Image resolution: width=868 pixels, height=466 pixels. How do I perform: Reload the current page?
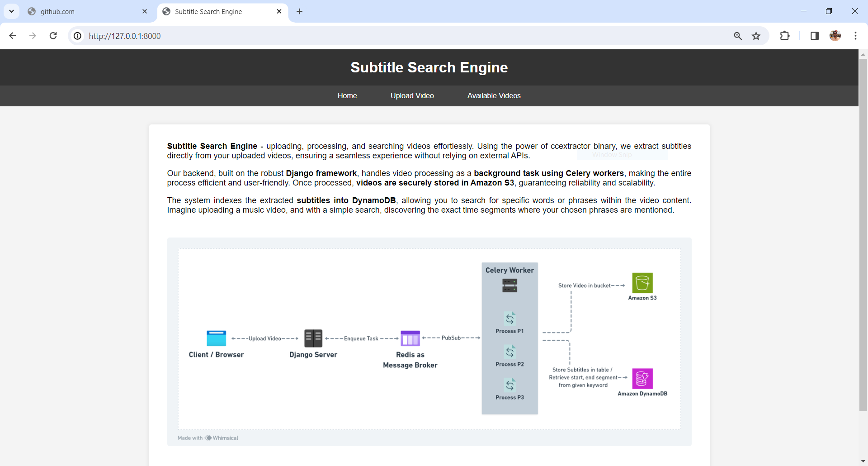(x=53, y=36)
